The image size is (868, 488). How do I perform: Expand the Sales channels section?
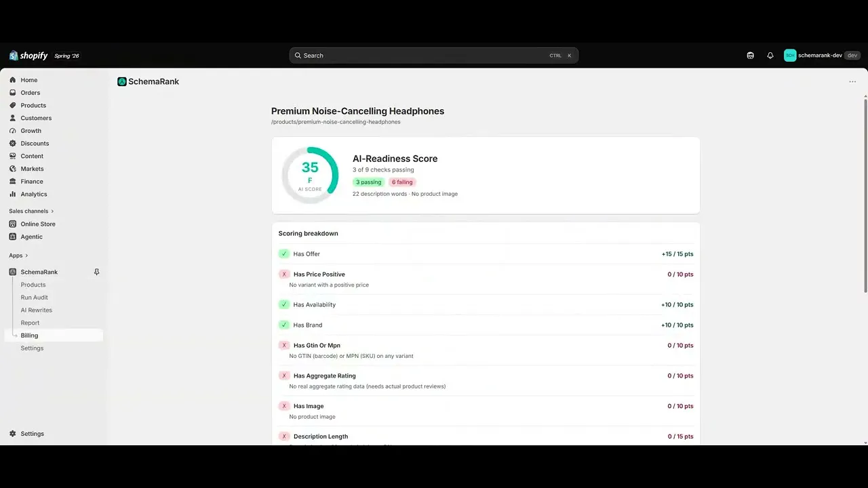coord(31,211)
